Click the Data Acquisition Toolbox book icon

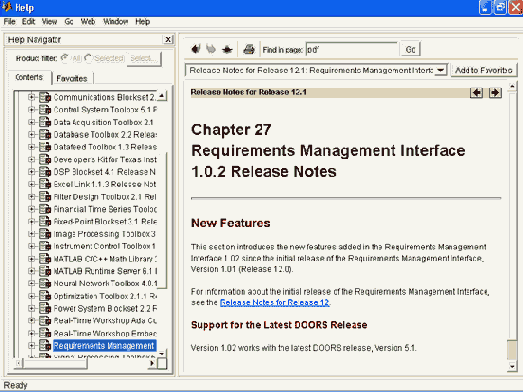45,122
